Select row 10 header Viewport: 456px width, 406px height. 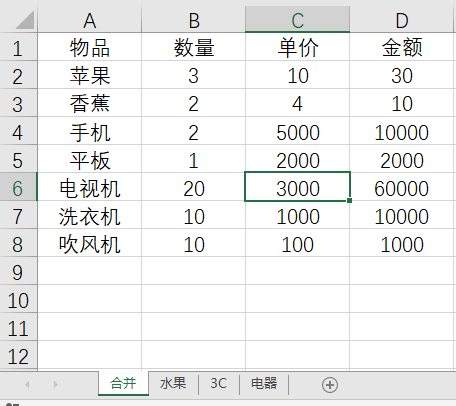pos(18,299)
